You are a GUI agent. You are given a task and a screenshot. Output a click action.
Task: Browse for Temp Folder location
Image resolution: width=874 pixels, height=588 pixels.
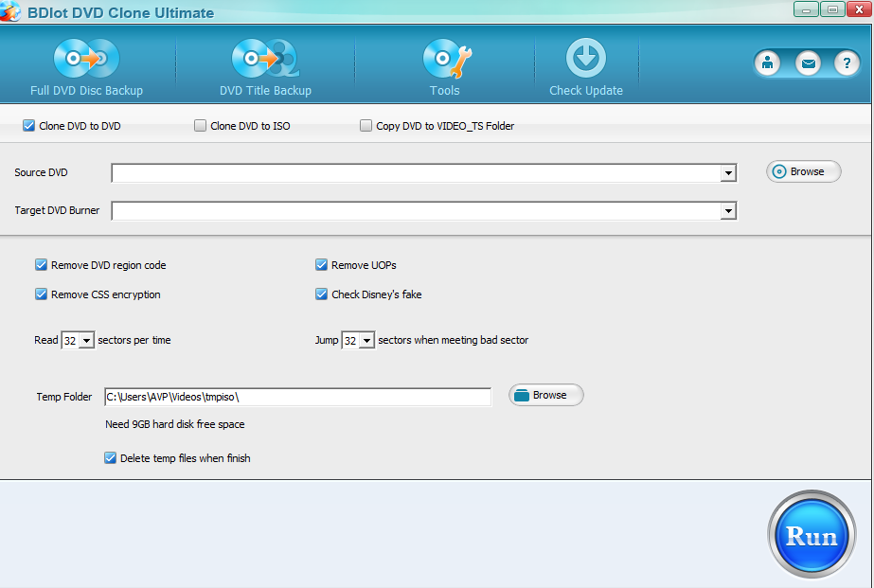click(545, 395)
